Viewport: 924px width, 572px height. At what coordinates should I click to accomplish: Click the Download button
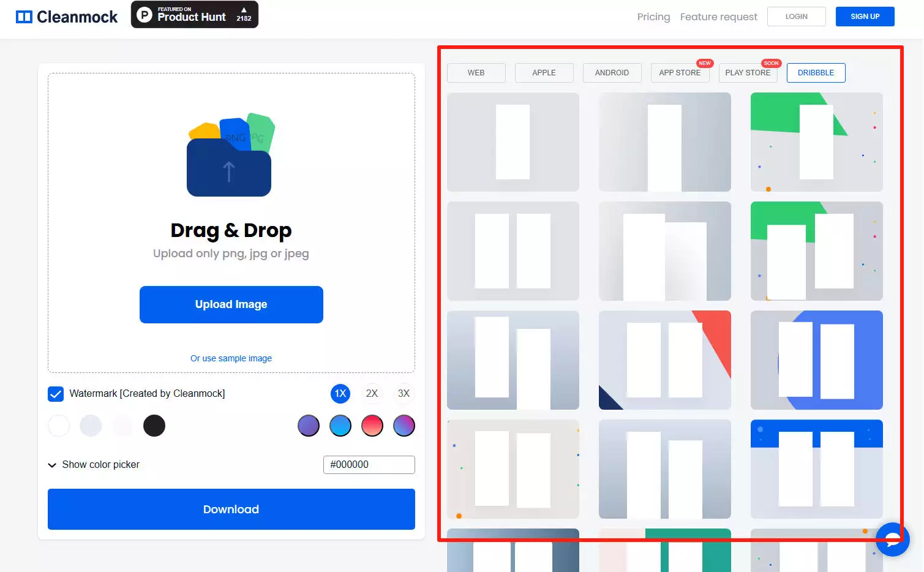tap(231, 510)
